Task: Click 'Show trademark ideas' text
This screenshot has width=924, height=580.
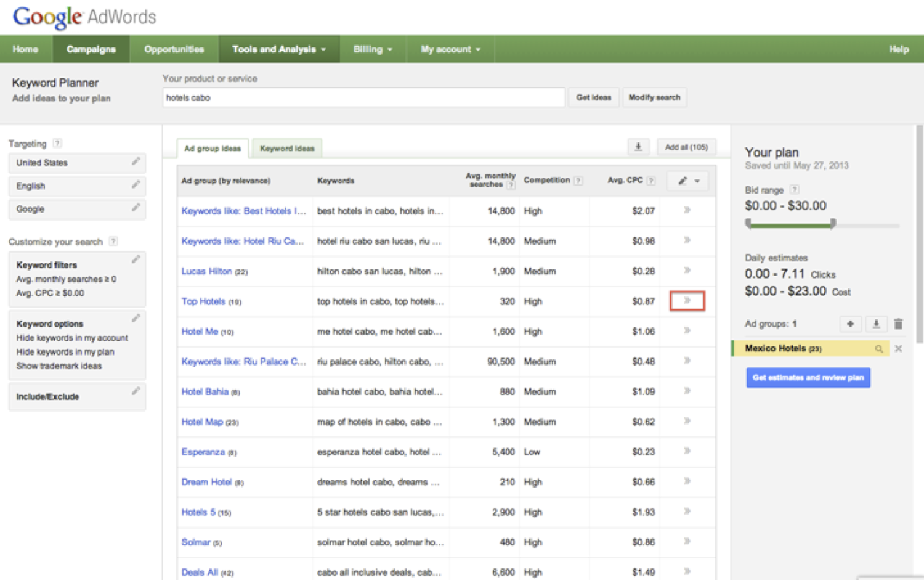Action: [x=59, y=366]
